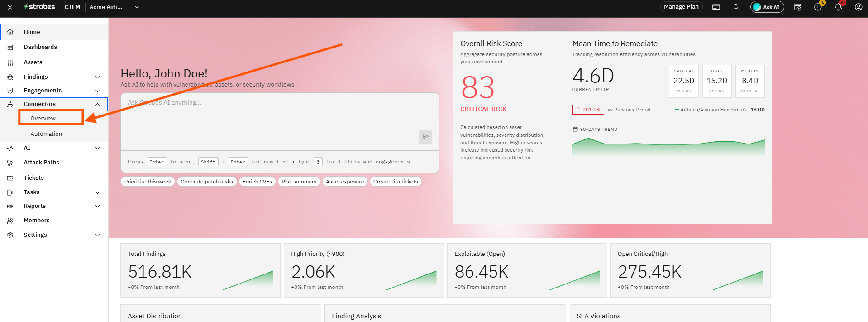Screen dimensions: 868x322
Task: Open the Acme Airlines organization dropdown
Action: pyautogui.click(x=114, y=7)
